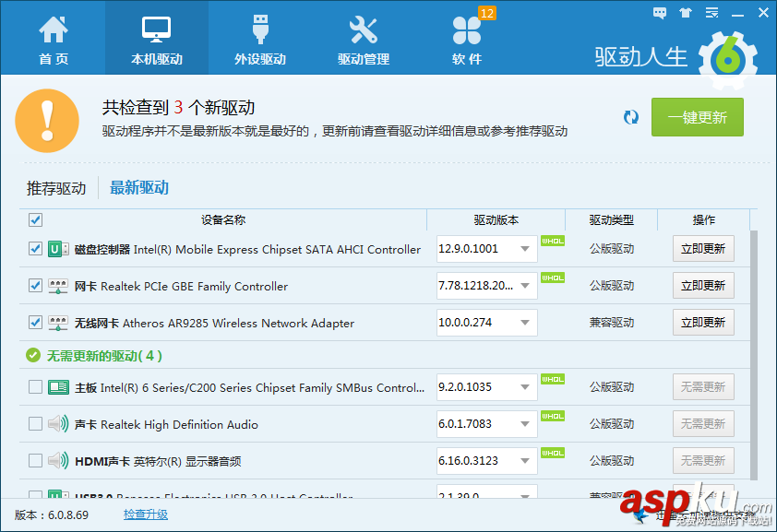Screen dimensions: 777x532
Task: Uncheck the 网卡 Realtek PCIe GBE checkbox
Action: pos(35,286)
